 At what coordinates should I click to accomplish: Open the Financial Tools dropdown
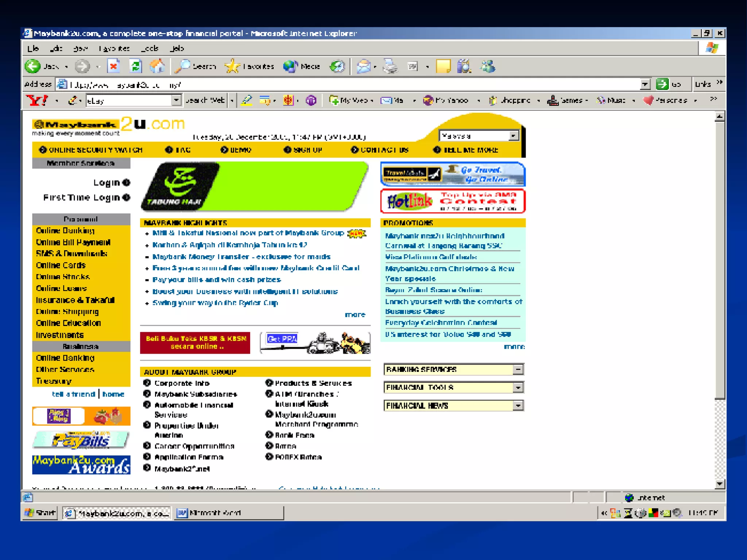point(518,388)
